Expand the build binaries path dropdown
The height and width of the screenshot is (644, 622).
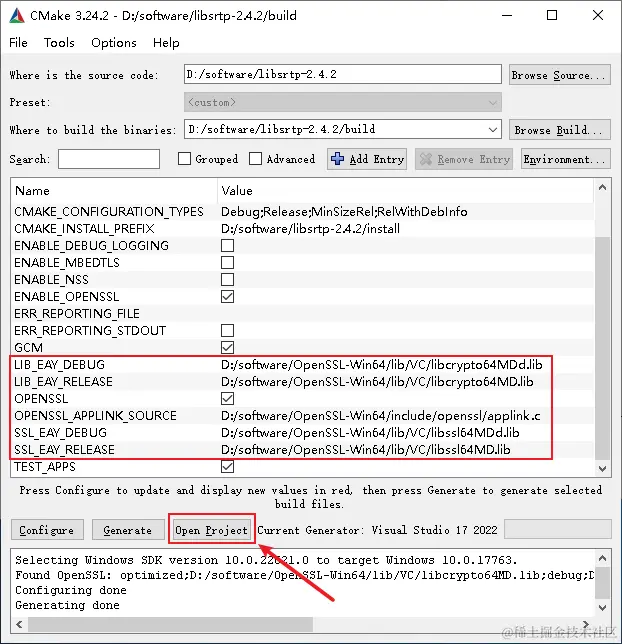[493, 130]
